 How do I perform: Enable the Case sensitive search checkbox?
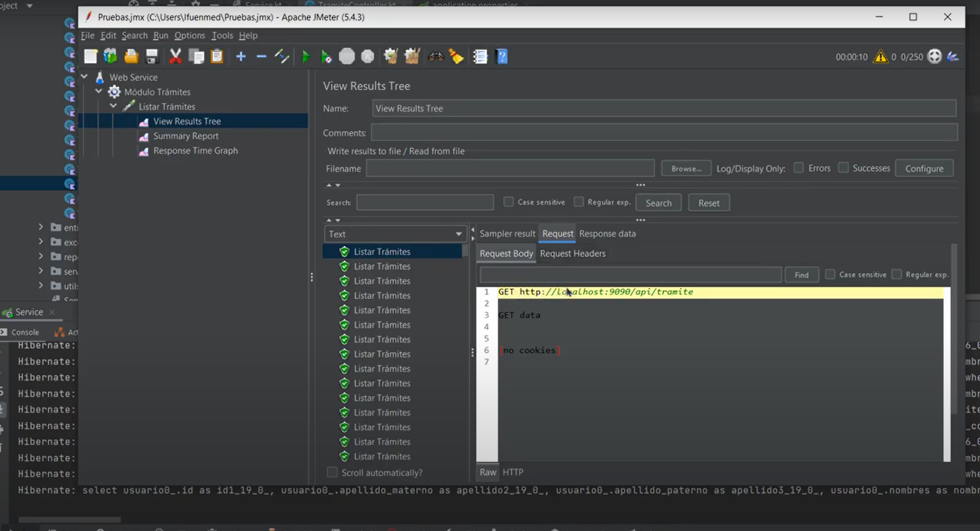point(508,202)
